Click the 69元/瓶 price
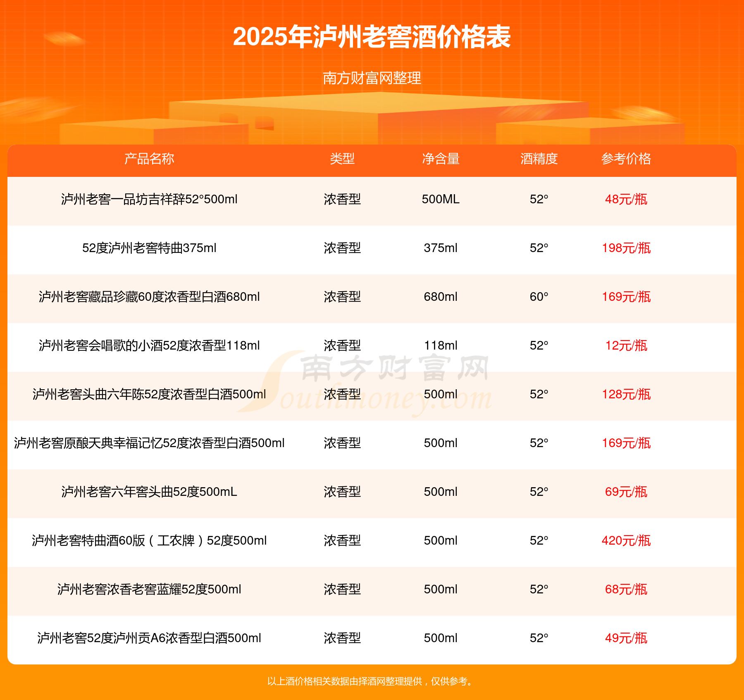Image resolution: width=744 pixels, height=700 pixels. 626,492
